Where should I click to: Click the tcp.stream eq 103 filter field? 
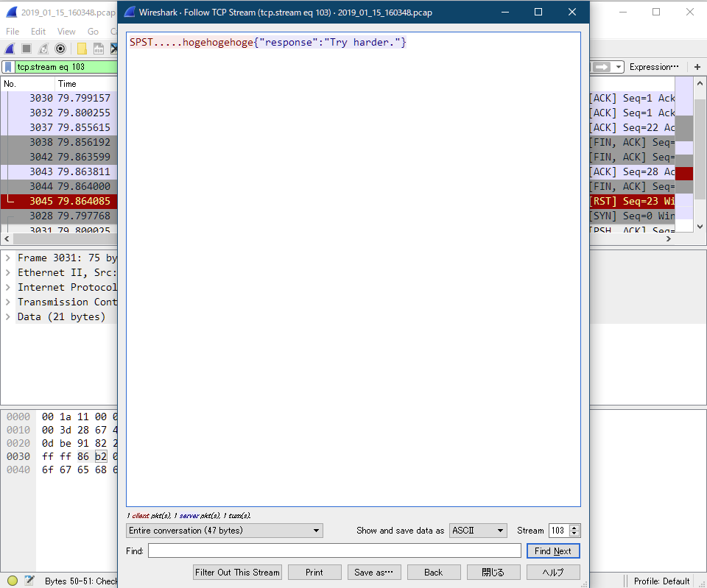pos(66,67)
